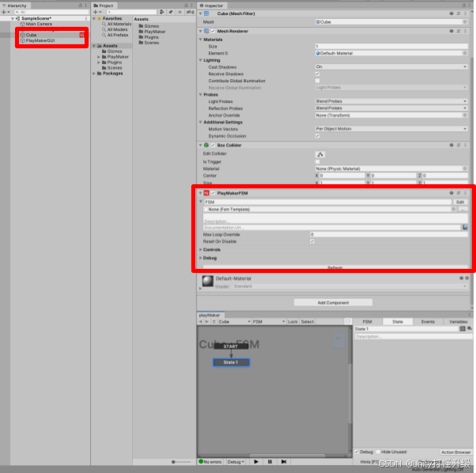476x473 pixels.
Task: Collapse the Materials foldout
Action: (x=201, y=40)
